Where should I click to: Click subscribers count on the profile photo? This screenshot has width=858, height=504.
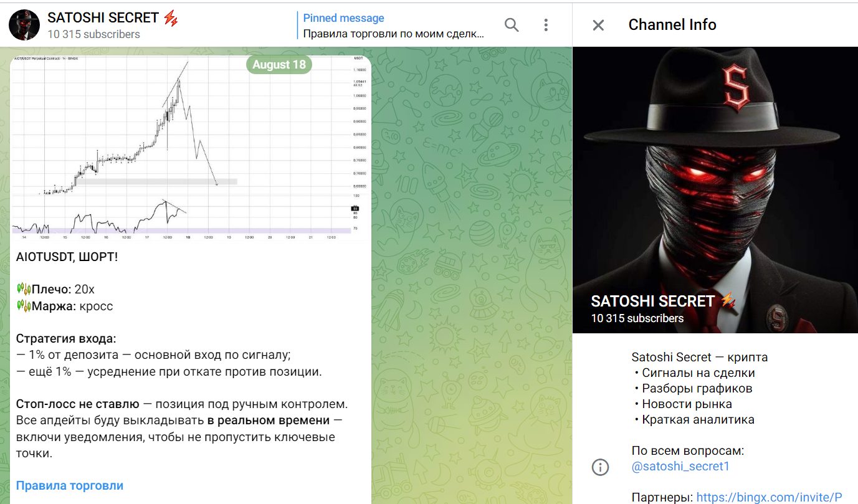point(637,318)
